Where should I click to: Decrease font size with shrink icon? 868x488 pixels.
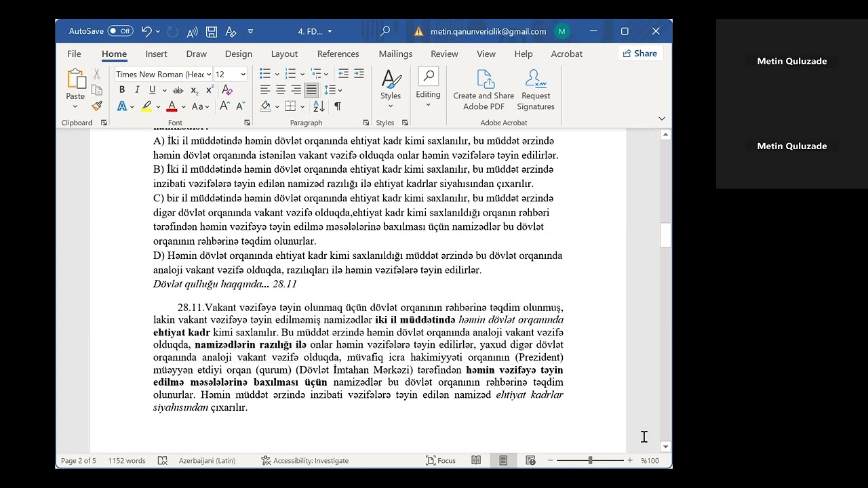pyautogui.click(x=241, y=106)
